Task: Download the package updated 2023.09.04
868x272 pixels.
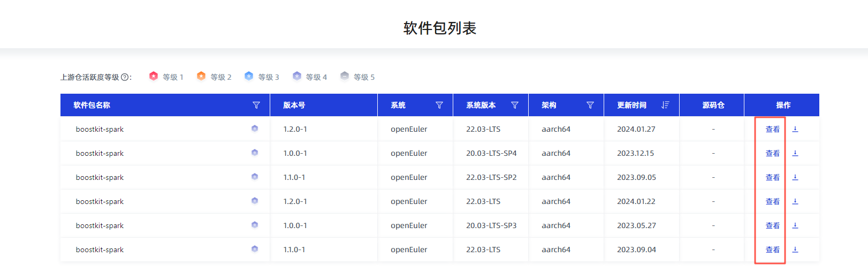Action: (795, 250)
